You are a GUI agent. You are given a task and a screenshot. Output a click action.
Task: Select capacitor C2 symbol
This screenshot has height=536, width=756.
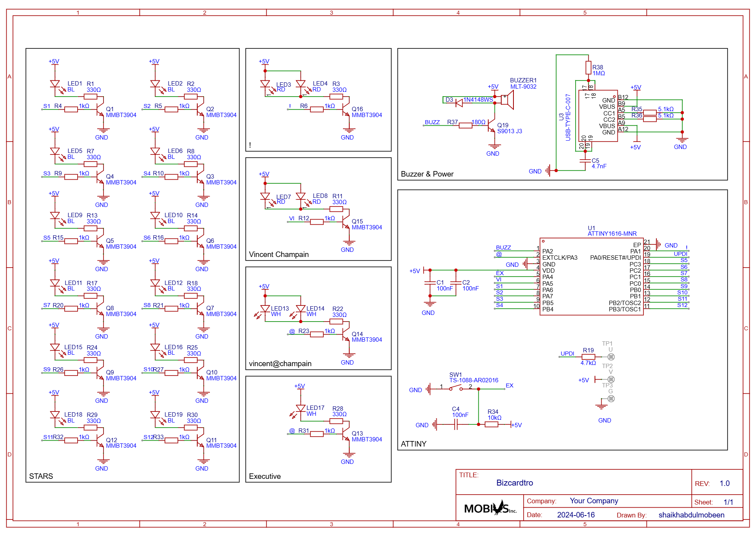[x=456, y=283]
